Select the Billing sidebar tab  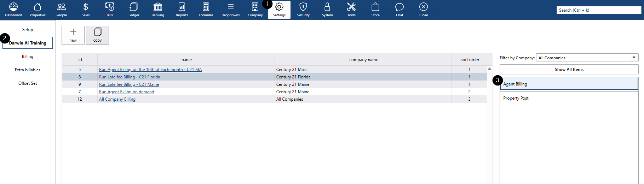[x=28, y=57]
